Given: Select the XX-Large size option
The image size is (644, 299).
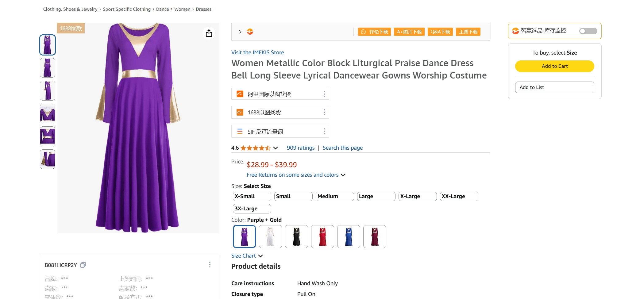Looking at the screenshot, I should click(459, 196).
